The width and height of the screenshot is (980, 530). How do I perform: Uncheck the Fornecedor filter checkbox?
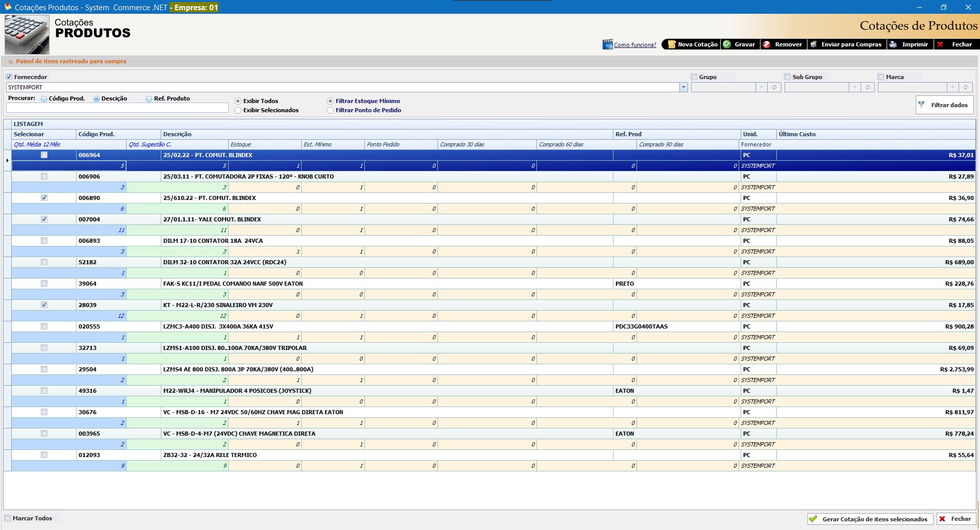(9, 77)
